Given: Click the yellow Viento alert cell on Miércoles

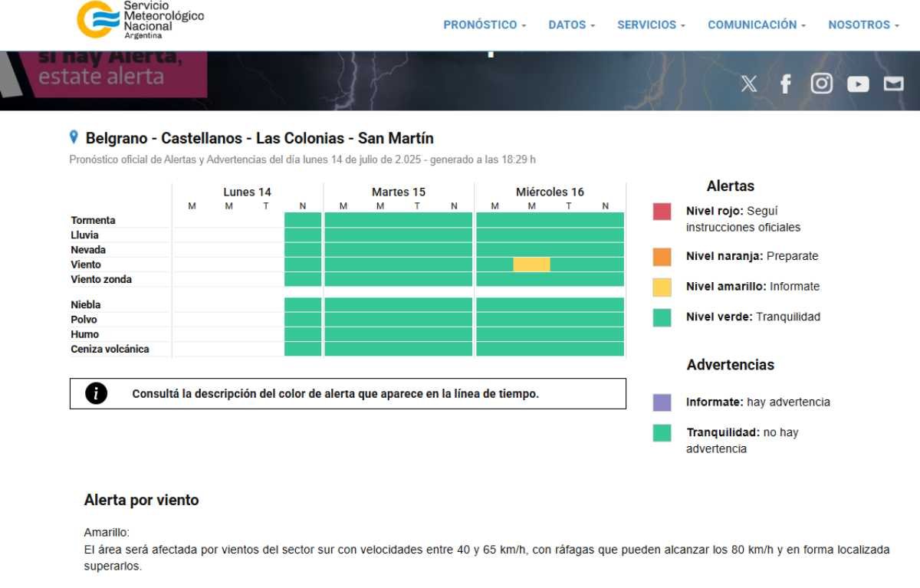Looking at the screenshot, I should click(x=531, y=264).
